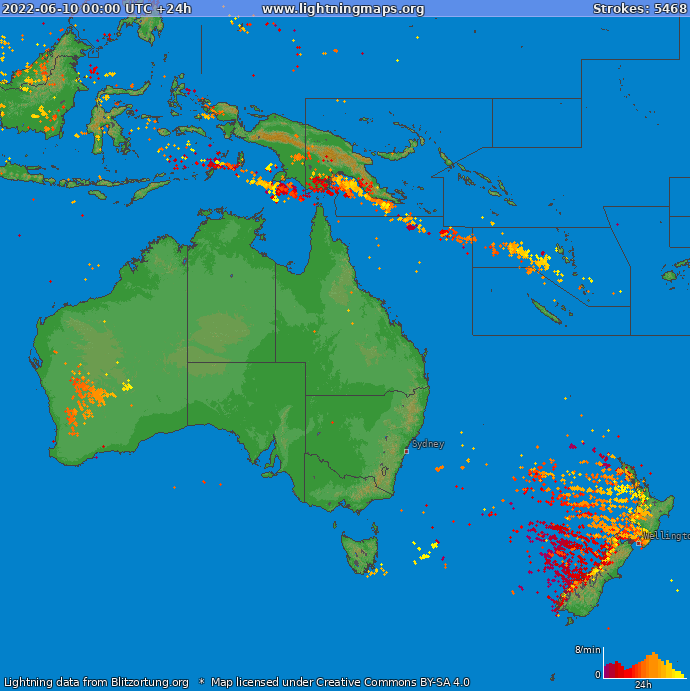
Task: Click the Creative Commons BY-SA 4.0 license text
Action: pyautogui.click(x=393, y=682)
